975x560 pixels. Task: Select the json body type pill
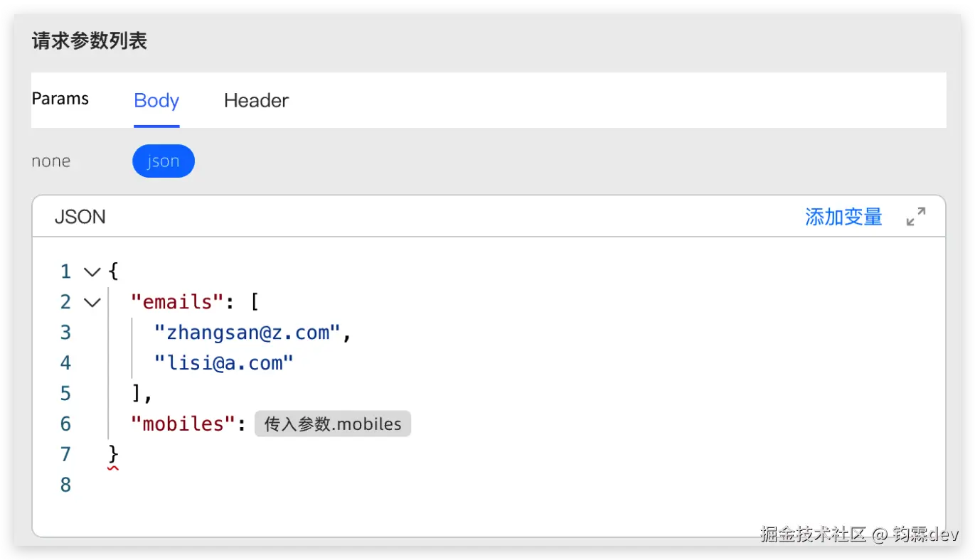coord(163,161)
